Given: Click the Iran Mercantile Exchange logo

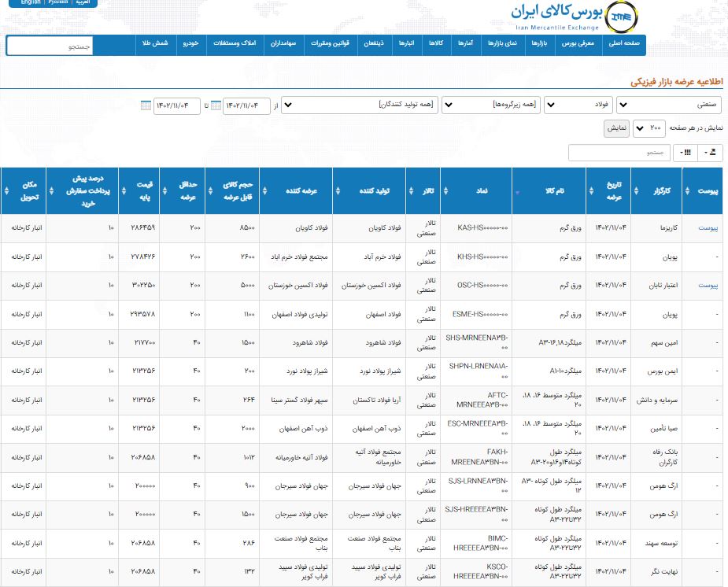Looking at the screenshot, I should tap(575, 17).
